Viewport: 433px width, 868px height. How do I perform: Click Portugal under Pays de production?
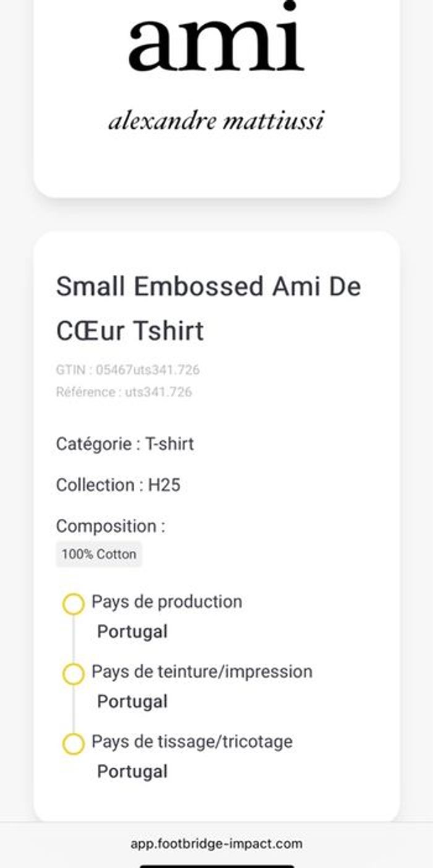coord(132,632)
